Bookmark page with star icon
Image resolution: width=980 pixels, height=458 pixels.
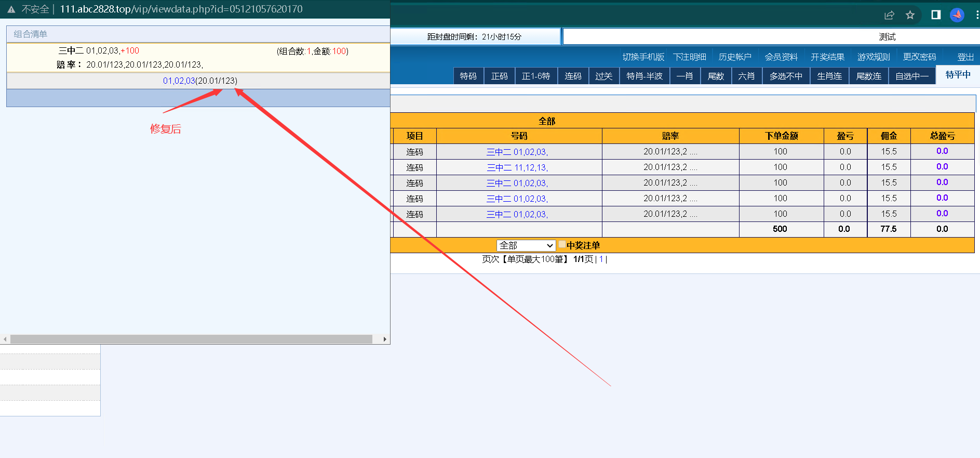(x=910, y=15)
